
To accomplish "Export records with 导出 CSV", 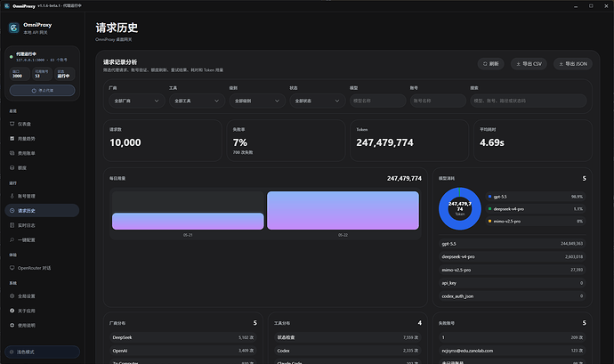I will (x=529, y=64).
